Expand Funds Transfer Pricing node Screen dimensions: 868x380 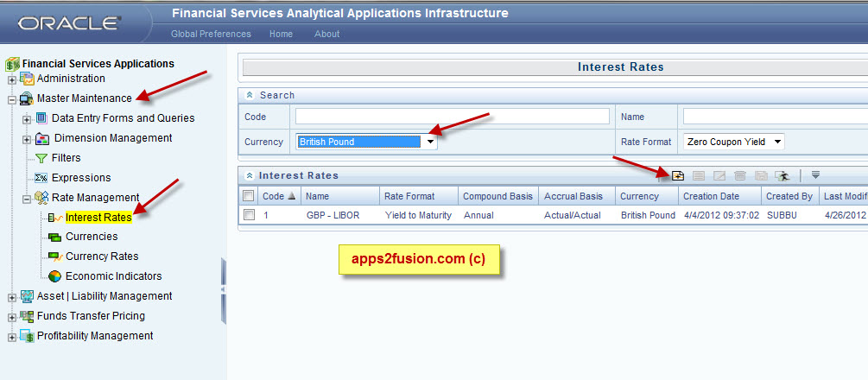(x=12, y=318)
